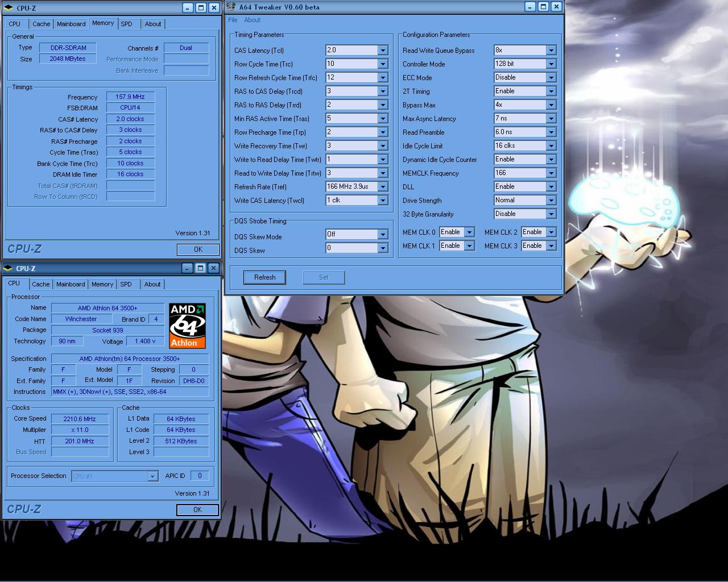Image resolution: width=728 pixels, height=582 pixels.
Task: Open the Idle Cycle Limit dropdown
Action: [551, 145]
